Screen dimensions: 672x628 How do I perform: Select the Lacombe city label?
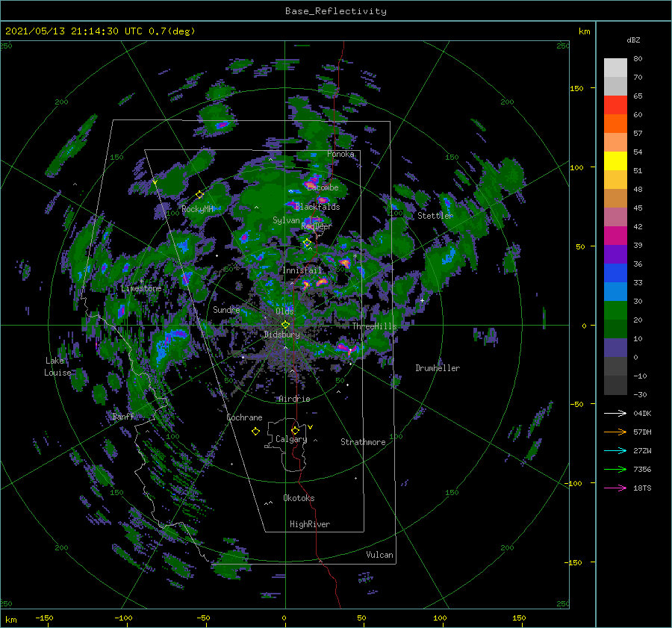click(323, 187)
